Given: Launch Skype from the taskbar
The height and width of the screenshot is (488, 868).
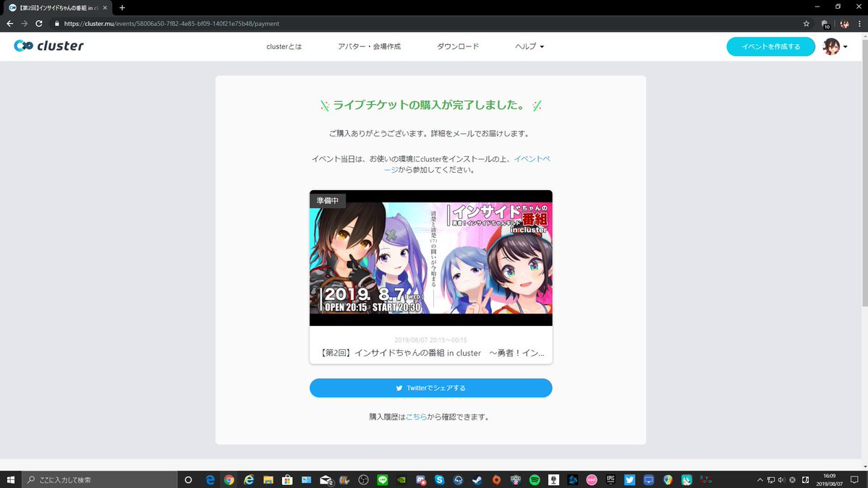Looking at the screenshot, I should (439, 479).
